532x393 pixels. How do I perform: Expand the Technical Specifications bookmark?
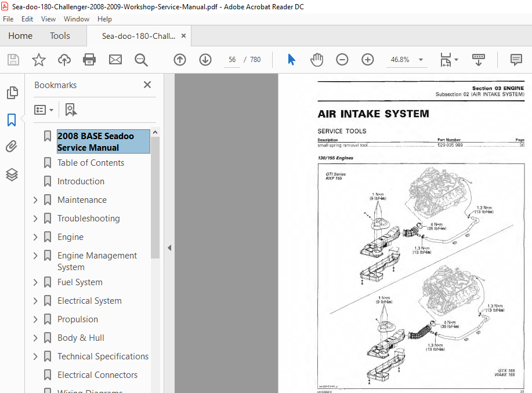35,356
